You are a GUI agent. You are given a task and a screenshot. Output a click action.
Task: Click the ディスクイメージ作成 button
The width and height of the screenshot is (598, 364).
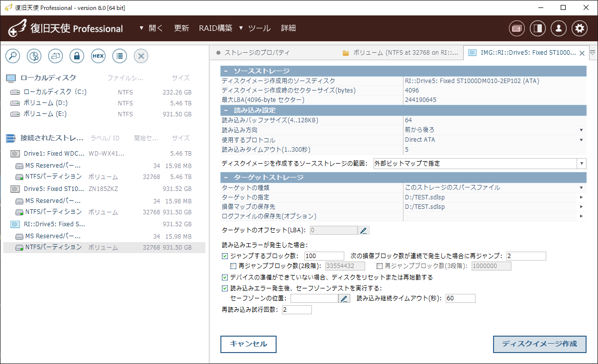pos(539,344)
